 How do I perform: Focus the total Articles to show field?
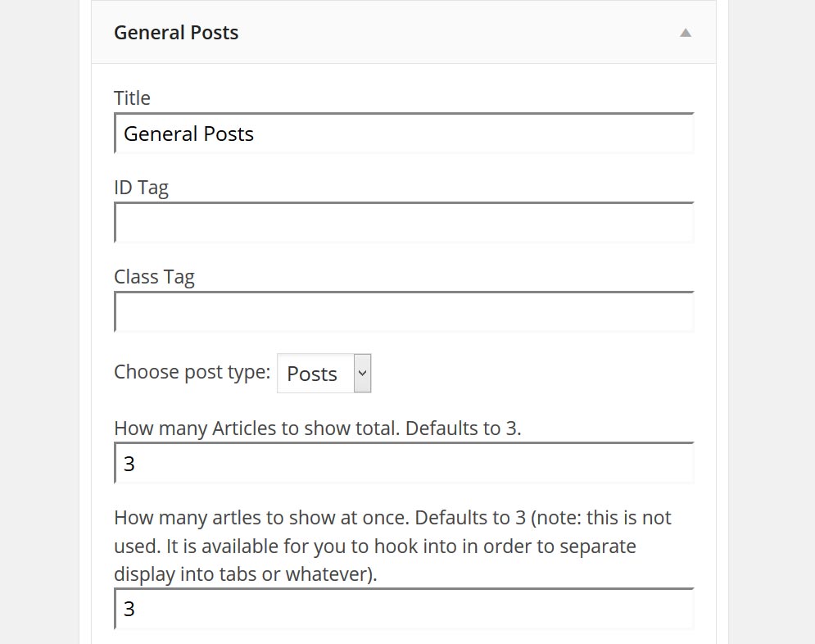[404, 464]
